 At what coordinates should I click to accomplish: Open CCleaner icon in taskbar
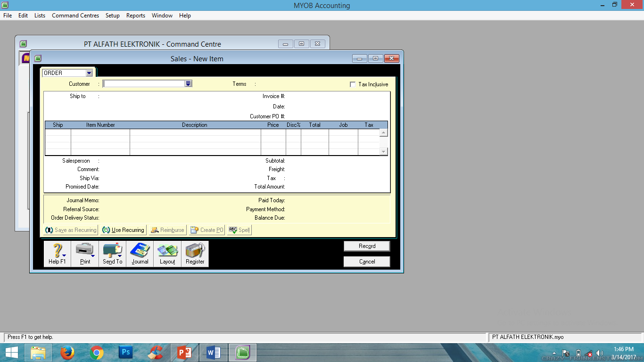click(155, 353)
